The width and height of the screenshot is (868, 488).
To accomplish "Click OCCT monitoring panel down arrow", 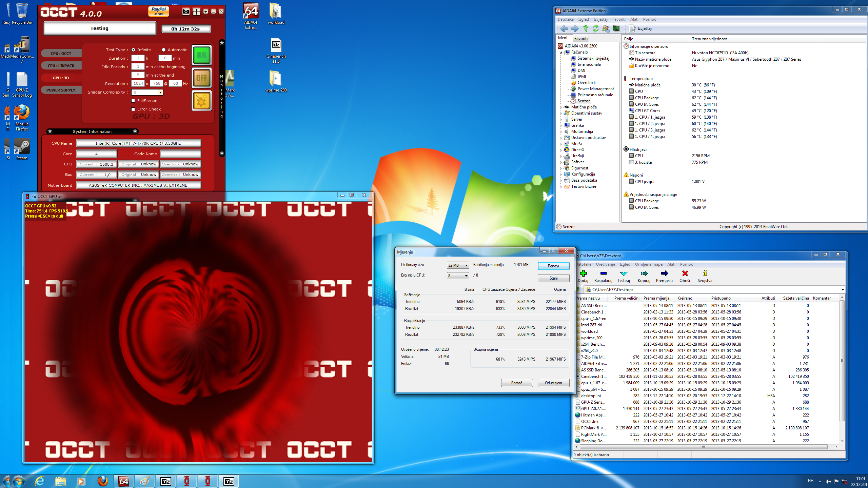I will (x=222, y=154).
